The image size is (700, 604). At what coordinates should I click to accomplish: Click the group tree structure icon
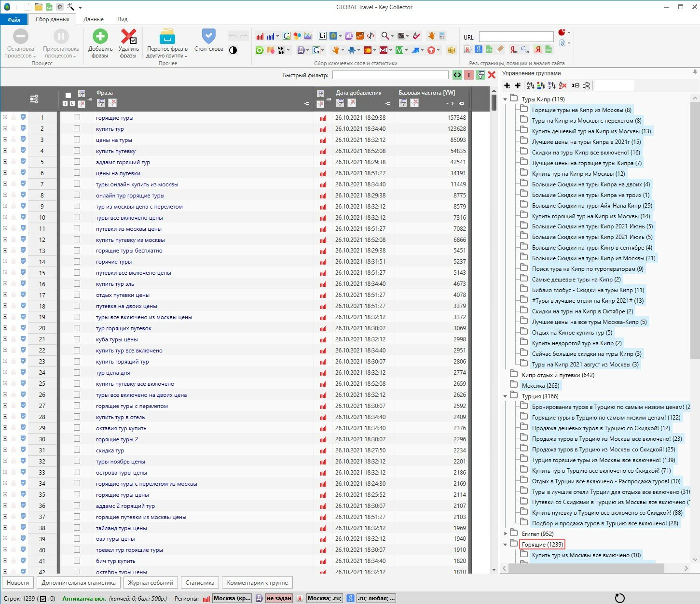tap(586, 85)
